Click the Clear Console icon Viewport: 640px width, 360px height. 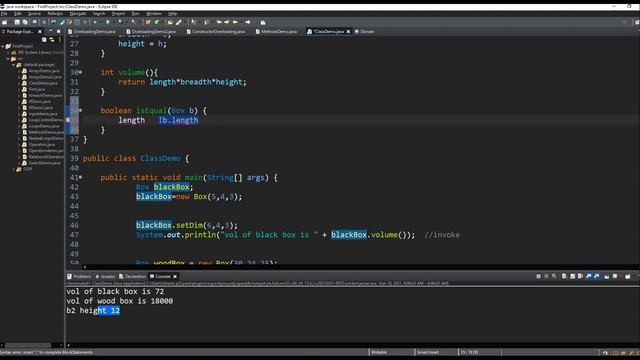point(564,276)
